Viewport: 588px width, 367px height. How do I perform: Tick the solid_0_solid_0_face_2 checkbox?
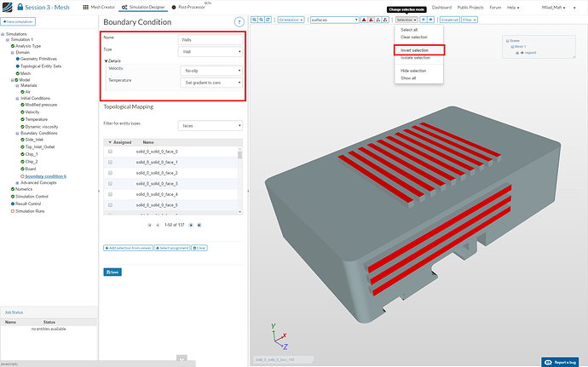(110, 173)
